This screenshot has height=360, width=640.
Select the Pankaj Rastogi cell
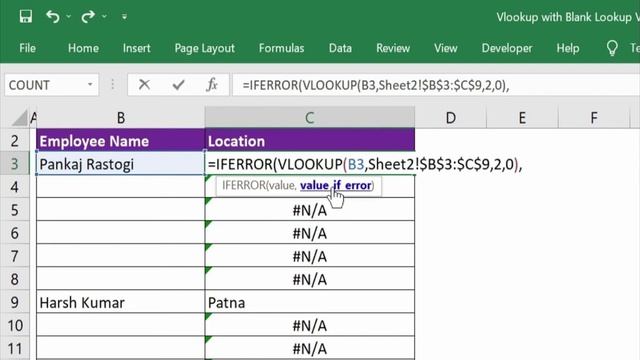(121, 164)
